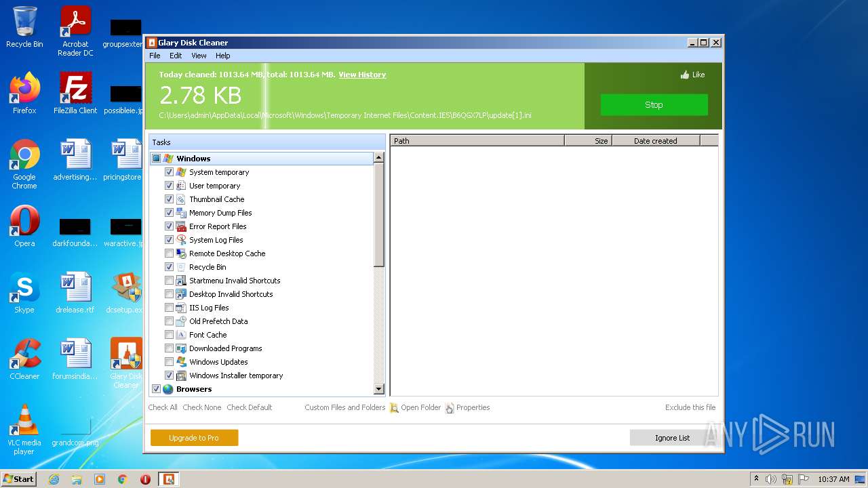The width and height of the screenshot is (868, 488).
Task: Click tasks list scrollbar up arrow
Action: [x=379, y=157]
